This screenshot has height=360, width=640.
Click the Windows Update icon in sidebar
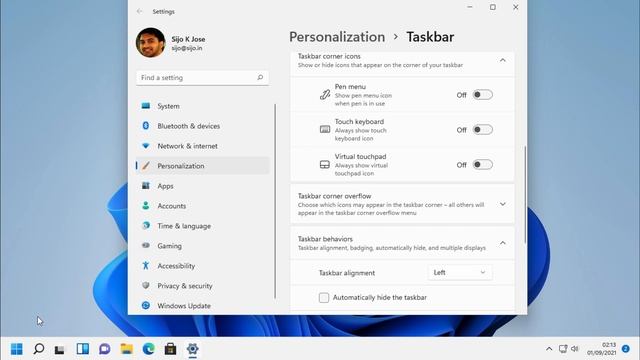[x=146, y=305]
